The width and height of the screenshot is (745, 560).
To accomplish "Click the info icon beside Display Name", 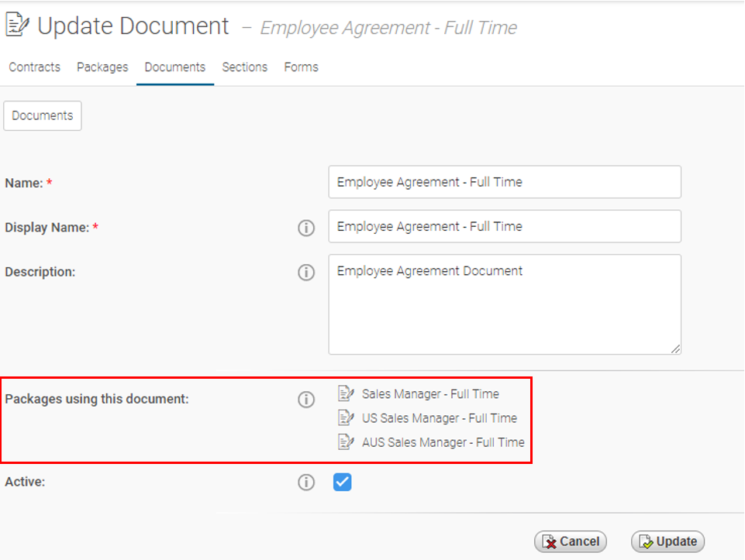I will pyautogui.click(x=306, y=228).
